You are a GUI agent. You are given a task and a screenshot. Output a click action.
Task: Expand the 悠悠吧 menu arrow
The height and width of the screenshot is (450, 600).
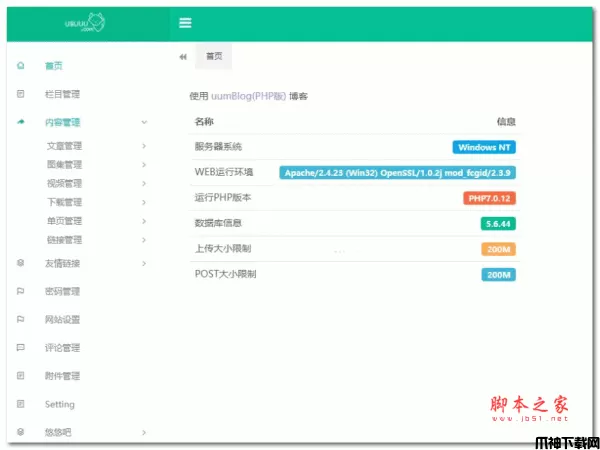click(x=144, y=433)
